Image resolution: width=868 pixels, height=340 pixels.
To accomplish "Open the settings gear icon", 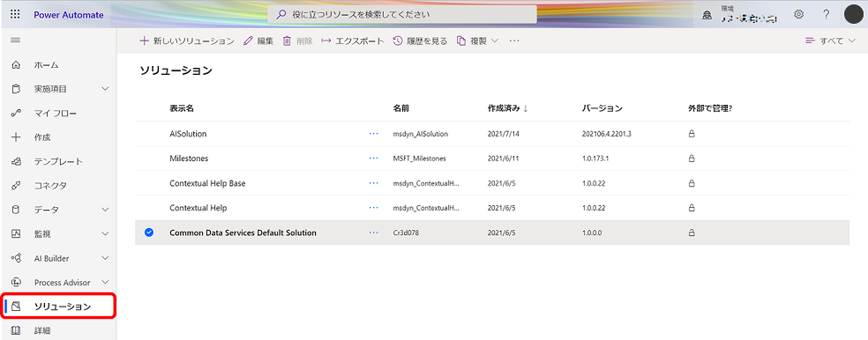I will click(x=799, y=14).
